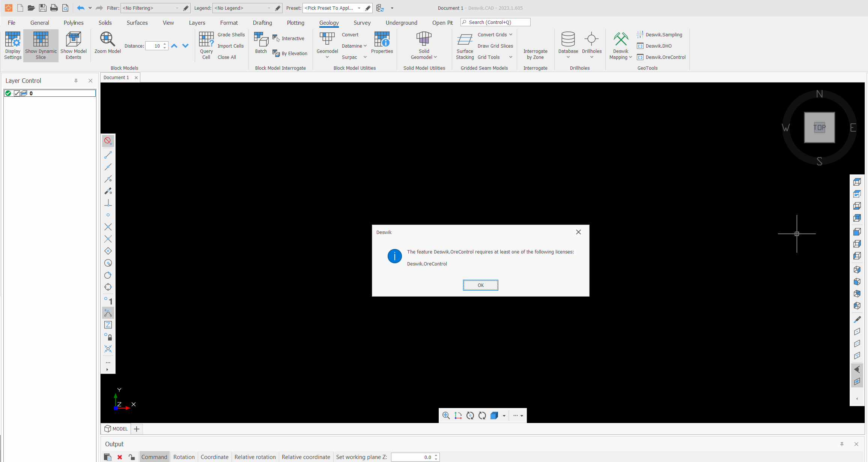Click the Block Model Properties icon
The width and height of the screenshot is (868, 462).
click(382, 39)
